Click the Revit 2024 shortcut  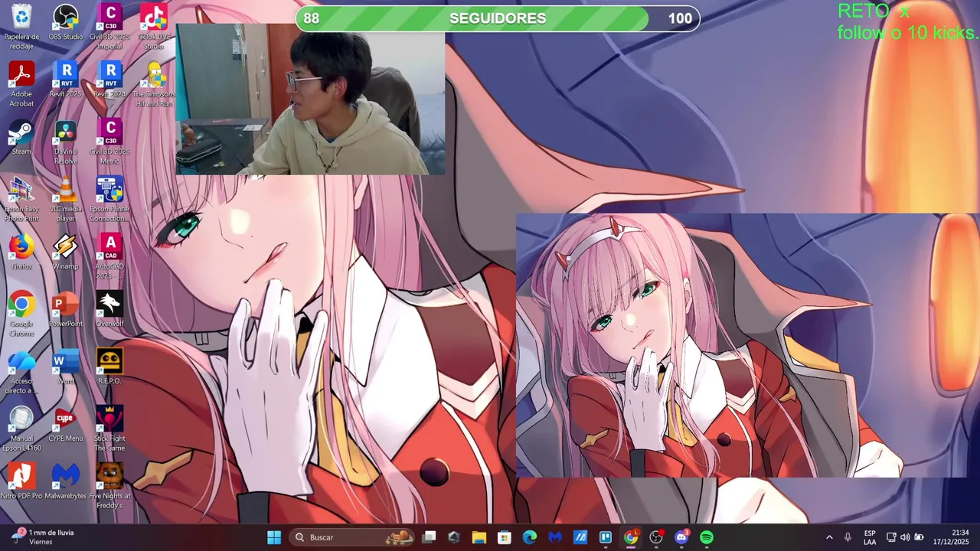click(110, 80)
